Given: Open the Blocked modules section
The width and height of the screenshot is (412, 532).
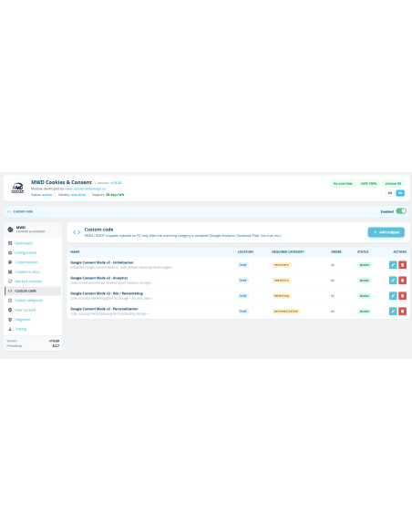Looking at the screenshot, I should point(28,281).
